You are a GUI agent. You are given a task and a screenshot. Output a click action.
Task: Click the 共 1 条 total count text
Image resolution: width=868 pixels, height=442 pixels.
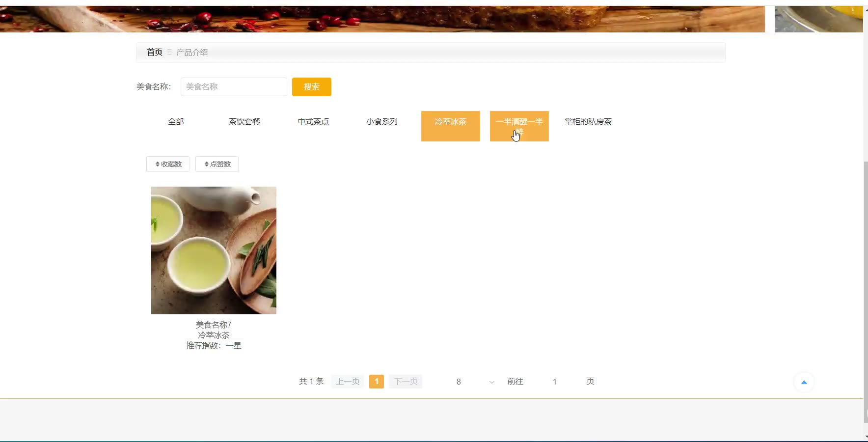click(311, 381)
